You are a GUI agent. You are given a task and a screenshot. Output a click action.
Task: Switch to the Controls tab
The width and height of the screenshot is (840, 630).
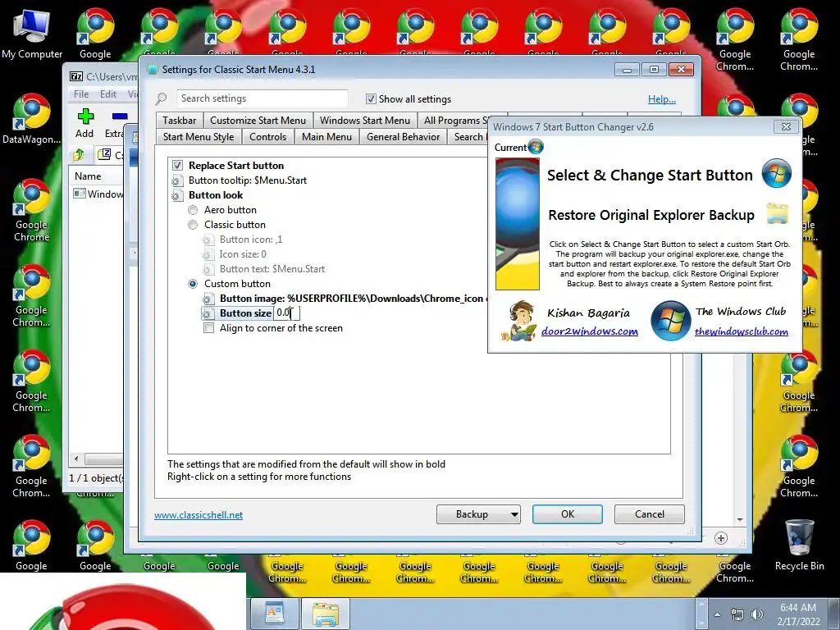[268, 137]
